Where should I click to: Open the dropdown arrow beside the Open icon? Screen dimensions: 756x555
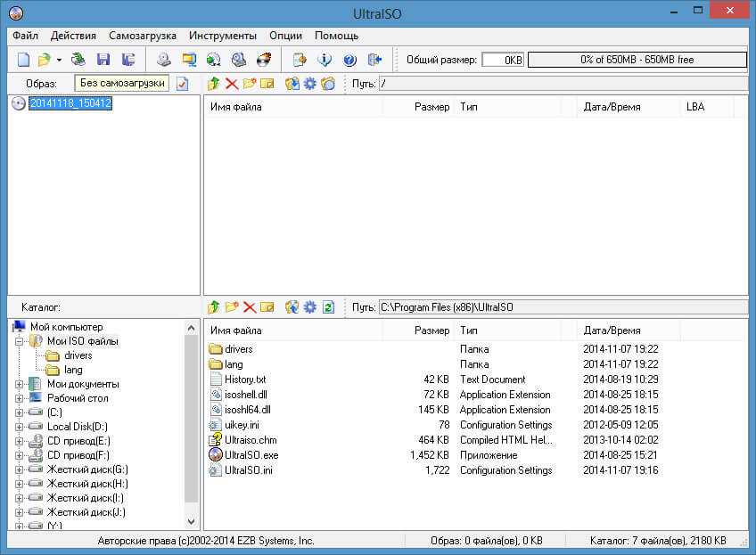point(59,60)
